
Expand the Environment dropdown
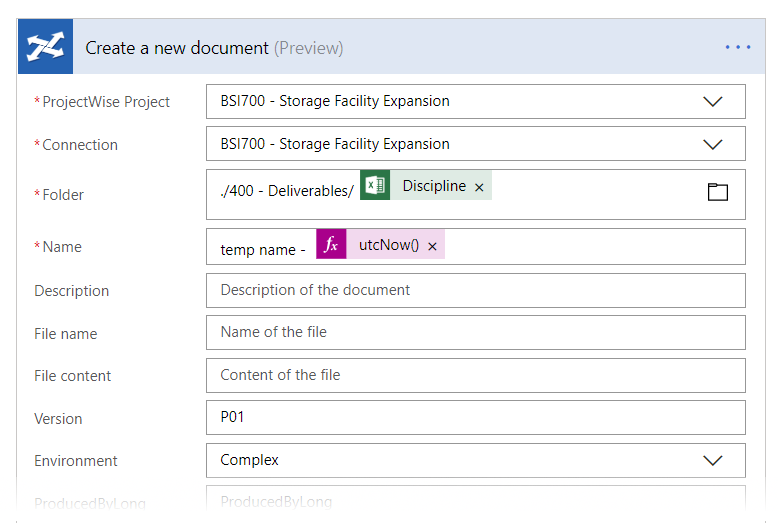coord(712,460)
